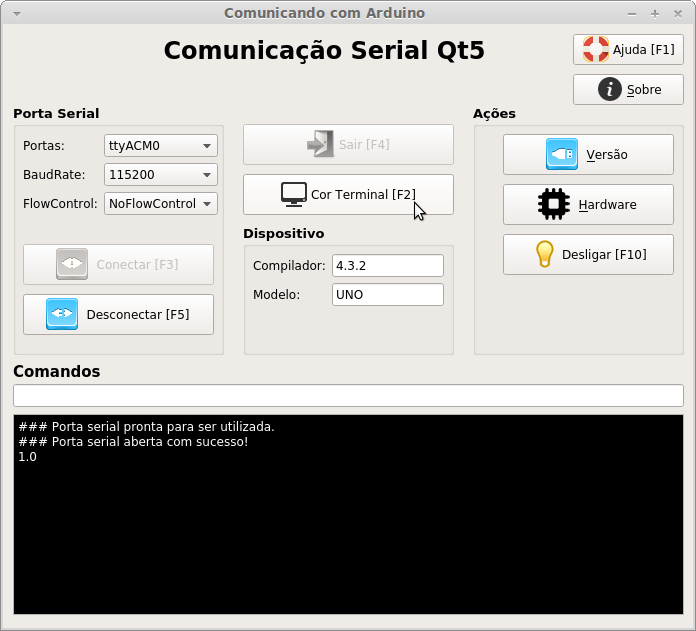Maximize the window using plus button
Viewport: 696px width, 631px height.
click(x=655, y=14)
